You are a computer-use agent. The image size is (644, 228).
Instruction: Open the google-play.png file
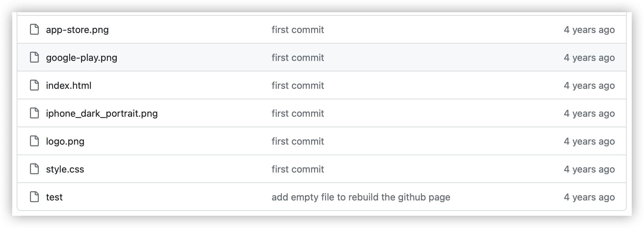[x=81, y=58]
